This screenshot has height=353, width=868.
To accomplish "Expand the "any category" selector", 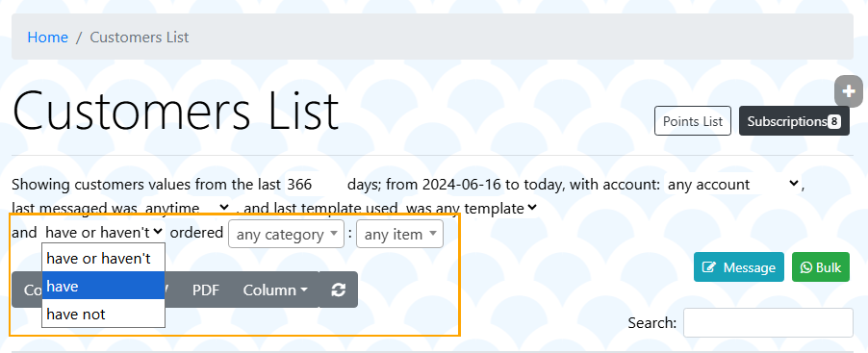I will 286,234.
